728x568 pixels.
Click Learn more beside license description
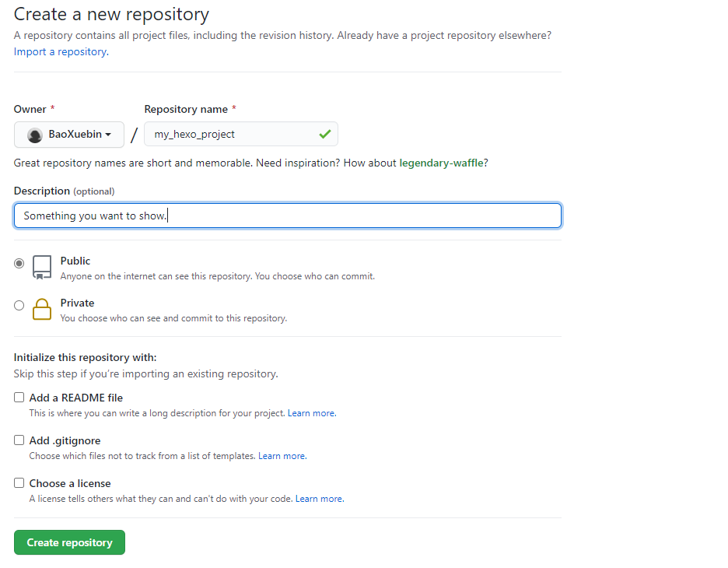pos(319,499)
